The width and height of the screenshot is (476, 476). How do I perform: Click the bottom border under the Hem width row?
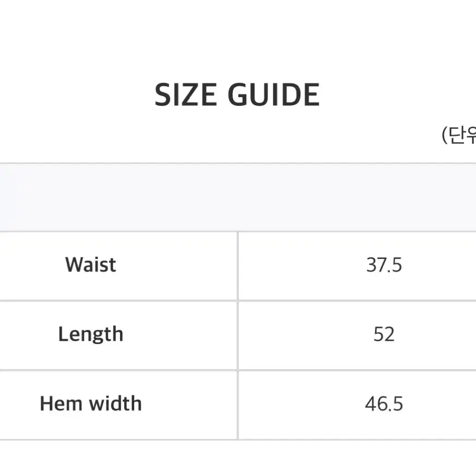pos(238,439)
